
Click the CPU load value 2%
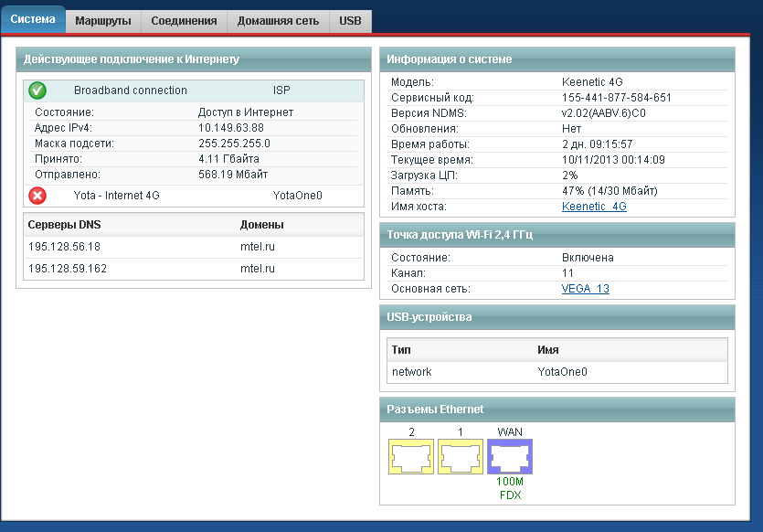pyautogui.click(x=570, y=176)
